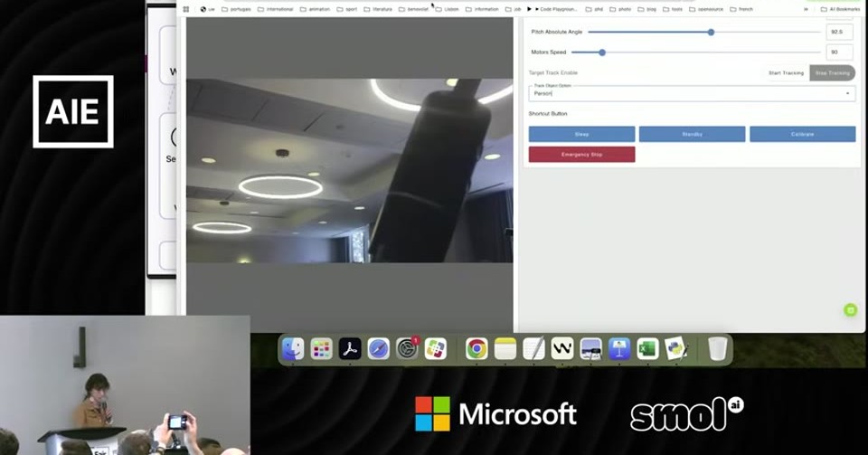The width and height of the screenshot is (868, 455).
Task: Adjust the Motors Speed slider handle
Action: (x=602, y=52)
